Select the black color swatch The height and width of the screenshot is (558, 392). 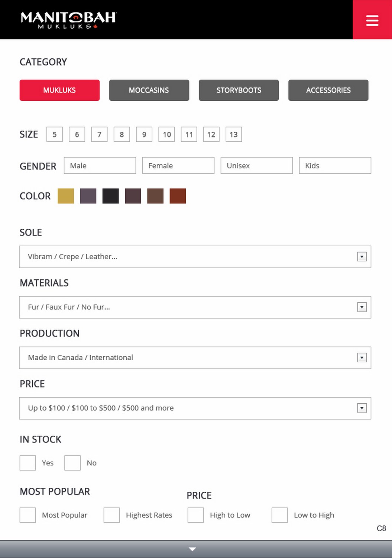pos(110,196)
